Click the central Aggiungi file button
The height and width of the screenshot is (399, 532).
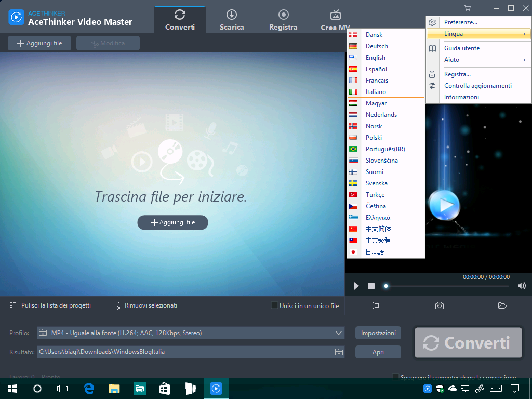[172, 222]
